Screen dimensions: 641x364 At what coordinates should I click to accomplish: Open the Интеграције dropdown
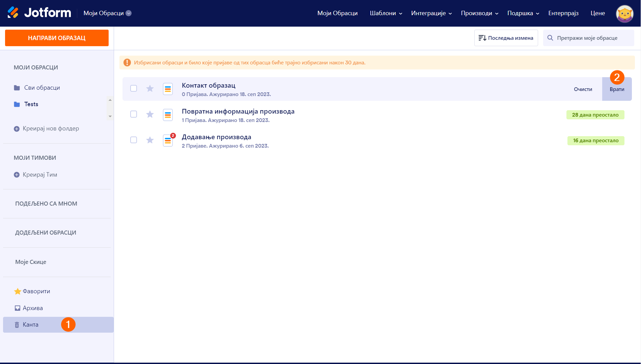[431, 13]
